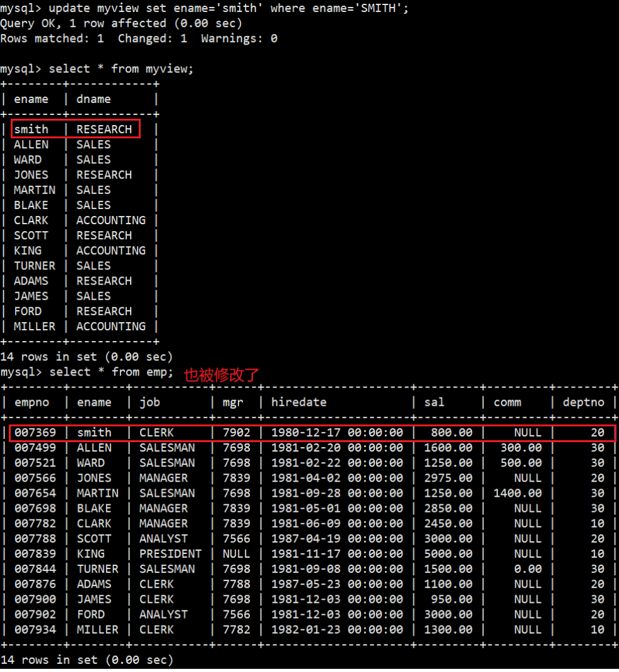Click 'KING' in the myview result
This screenshot has width=619, height=672.
(28, 251)
